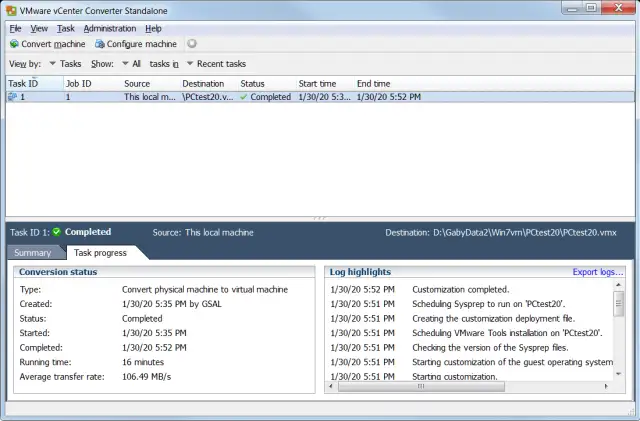640x421 pixels.
Task: Click the greyed-out round icon in toolbar
Action: 192,44
